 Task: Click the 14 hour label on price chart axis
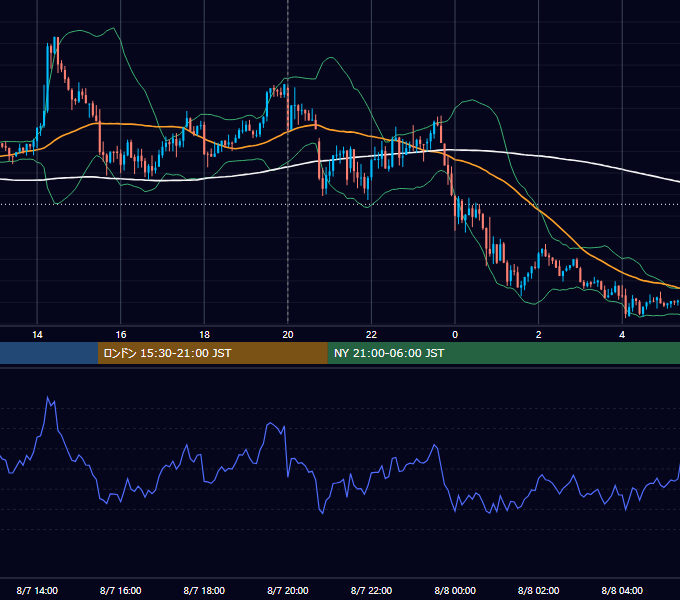(x=37, y=335)
